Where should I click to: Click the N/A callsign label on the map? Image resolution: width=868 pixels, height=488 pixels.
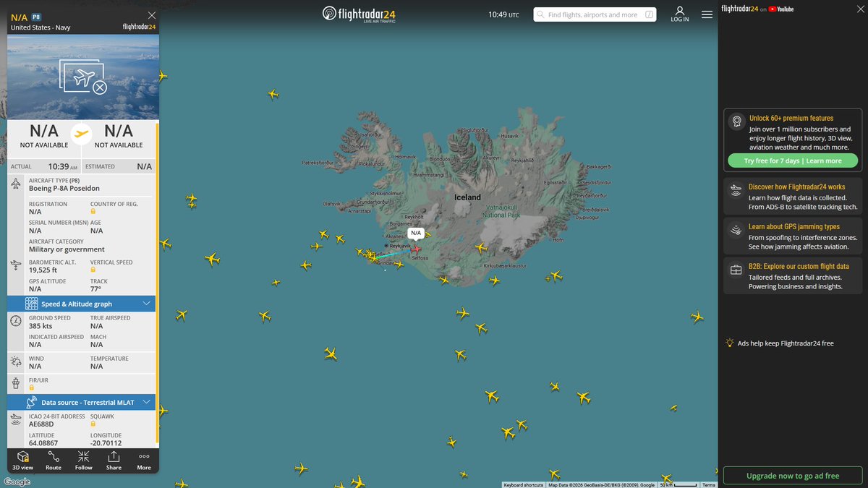point(415,233)
